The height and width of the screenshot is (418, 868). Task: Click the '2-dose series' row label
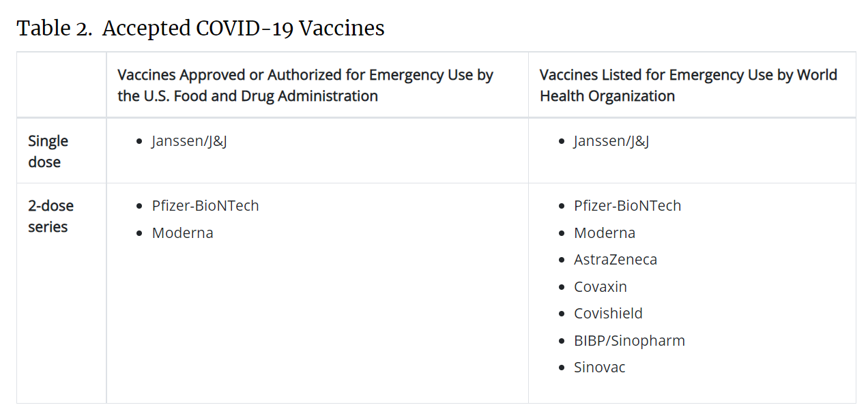50,216
